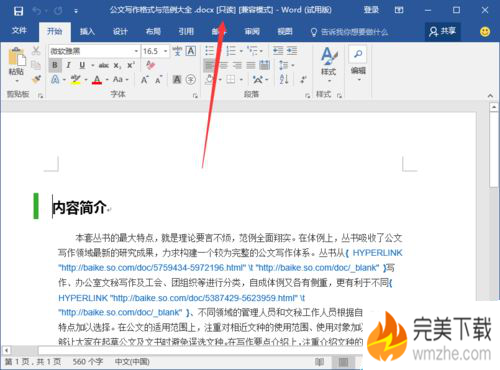The image size is (500, 370).
Task: Apply the text effects outlined A
Action: [55, 79]
